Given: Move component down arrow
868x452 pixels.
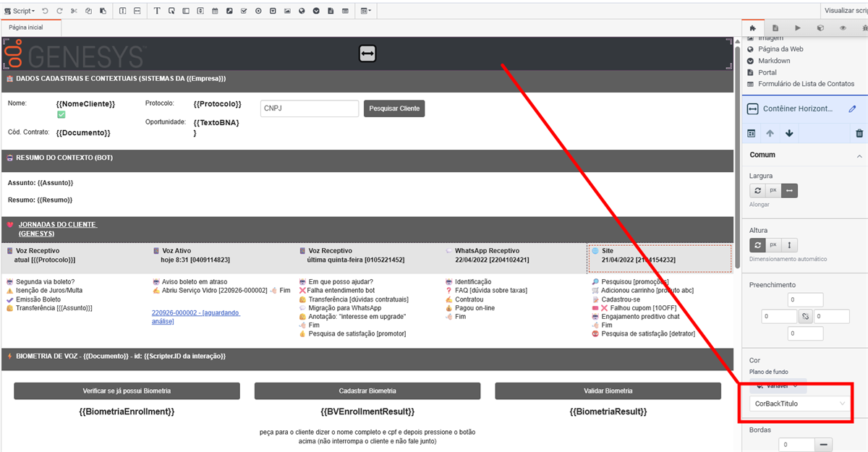Looking at the screenshot, I should point(789,133).
